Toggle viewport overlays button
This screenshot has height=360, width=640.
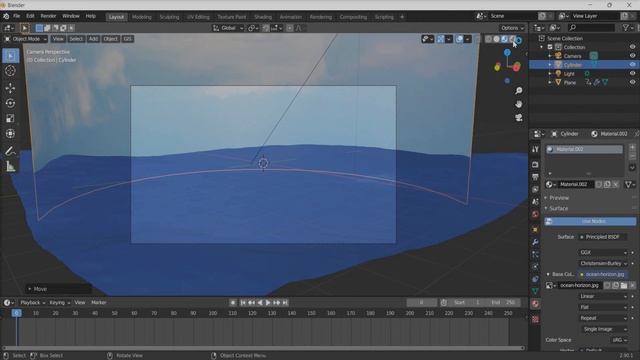click(x=460, y=39)
